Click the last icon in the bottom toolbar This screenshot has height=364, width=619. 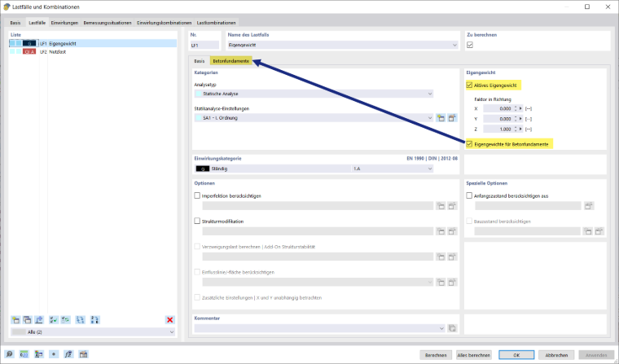tap(83, 354)
